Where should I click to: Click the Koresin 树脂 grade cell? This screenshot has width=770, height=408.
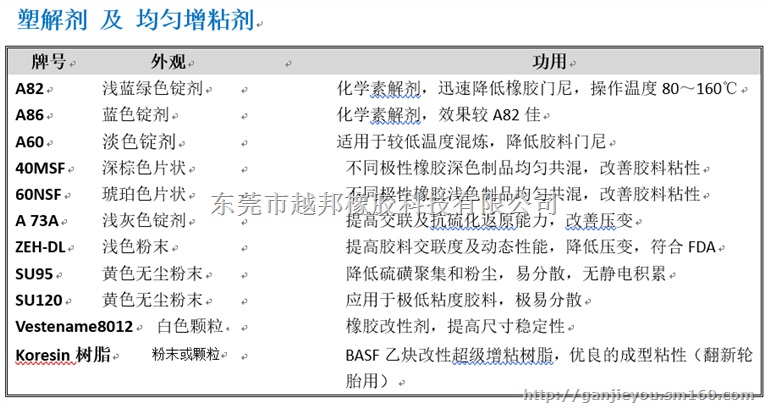63,354
